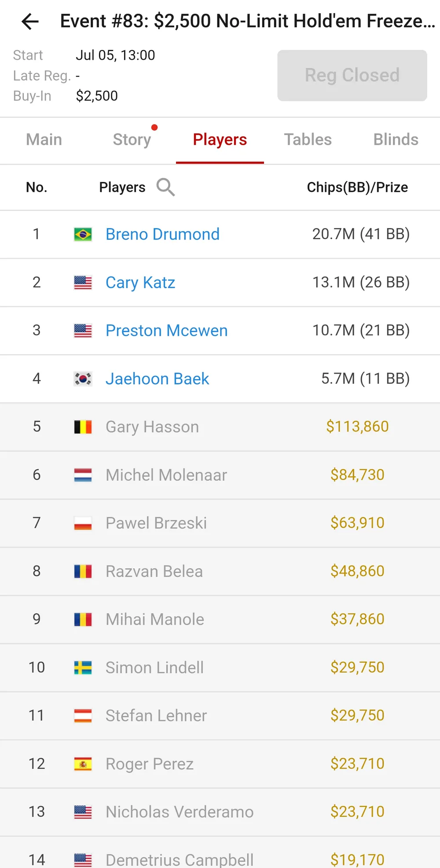This screenshot has width=440, height=868.
Task: Tap the Netherlands flag by Michel Molenaar
Action: [x=83, y=475]
